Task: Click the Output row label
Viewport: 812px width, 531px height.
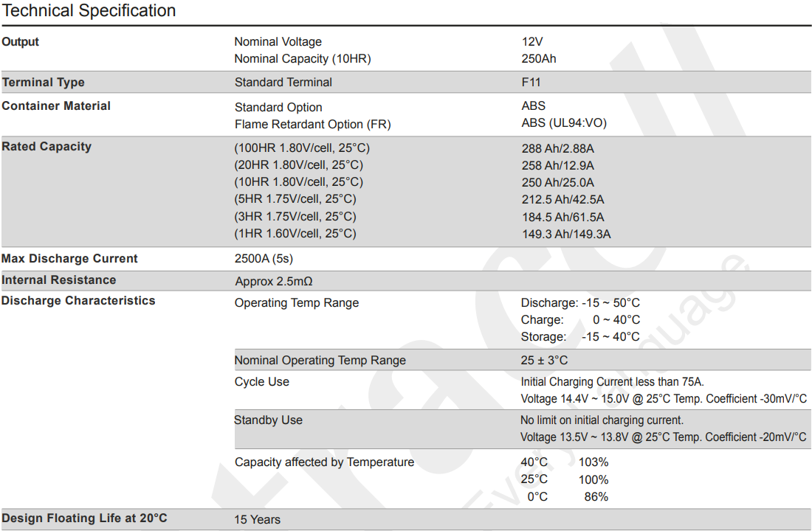Action: [21, 42]
